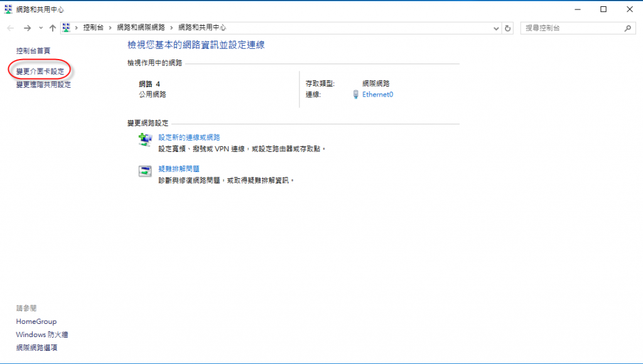Viewport: 643px width, 364px height.
Task: Open the Ethernet0 connection link
Action: coord(377,95)
